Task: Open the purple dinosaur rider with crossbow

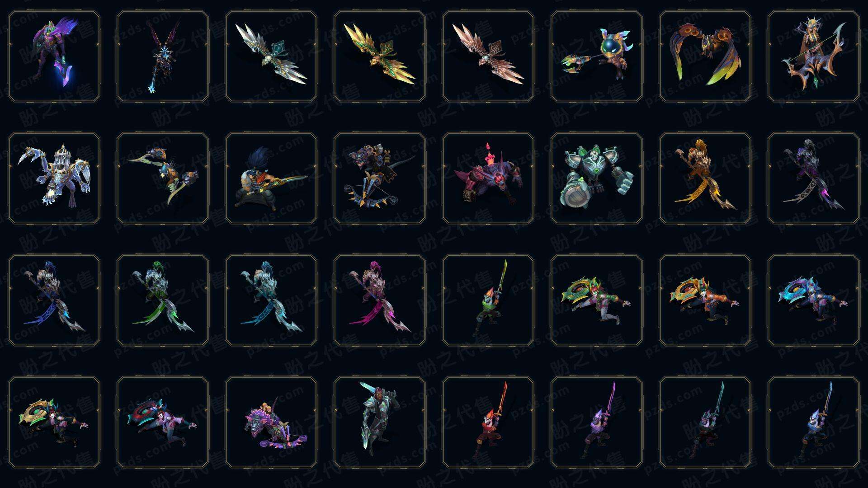Action: coord(271,422)
